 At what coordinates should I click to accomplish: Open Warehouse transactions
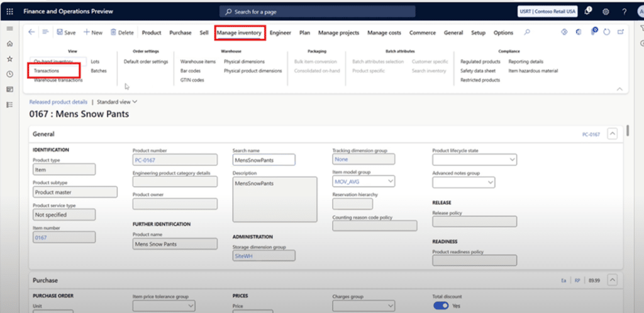tap(58, 80)
